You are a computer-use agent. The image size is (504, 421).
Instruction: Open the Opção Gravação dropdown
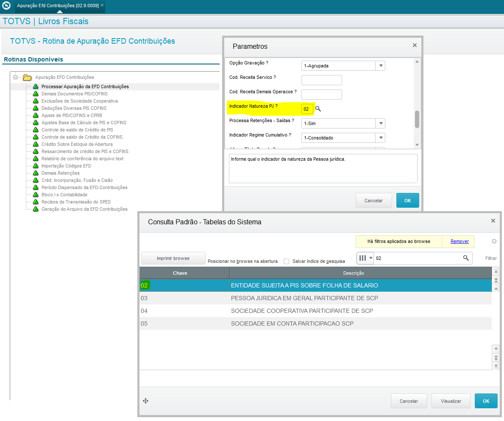click(381, 66)
